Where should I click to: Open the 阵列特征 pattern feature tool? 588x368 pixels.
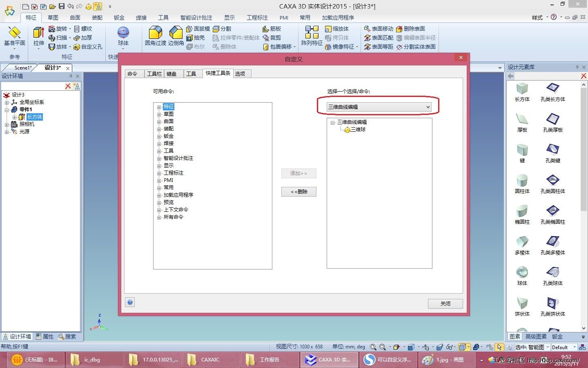coord(312,36)
